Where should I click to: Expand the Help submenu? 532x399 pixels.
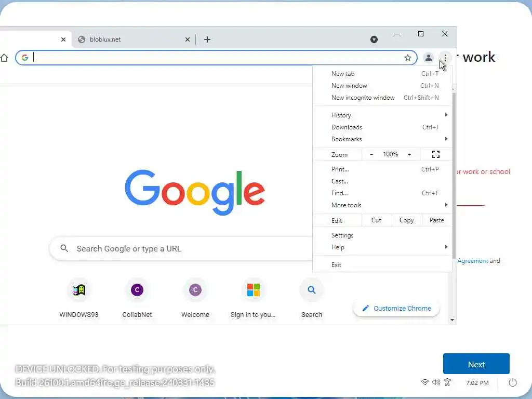[382, 247]
